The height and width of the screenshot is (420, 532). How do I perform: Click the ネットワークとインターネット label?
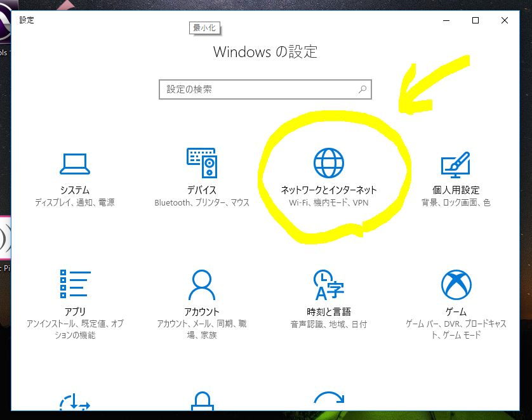[328, 190]
